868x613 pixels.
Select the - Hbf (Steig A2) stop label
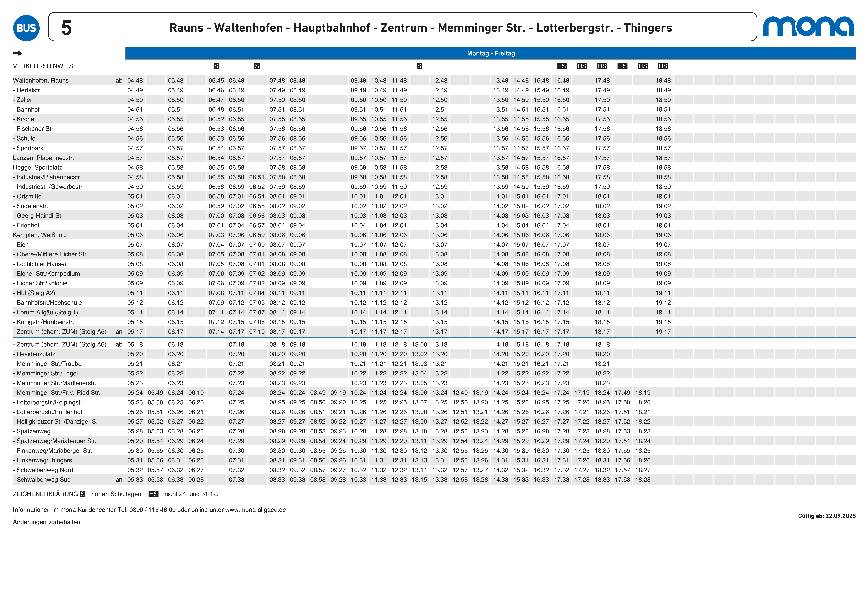pos(34,293)
